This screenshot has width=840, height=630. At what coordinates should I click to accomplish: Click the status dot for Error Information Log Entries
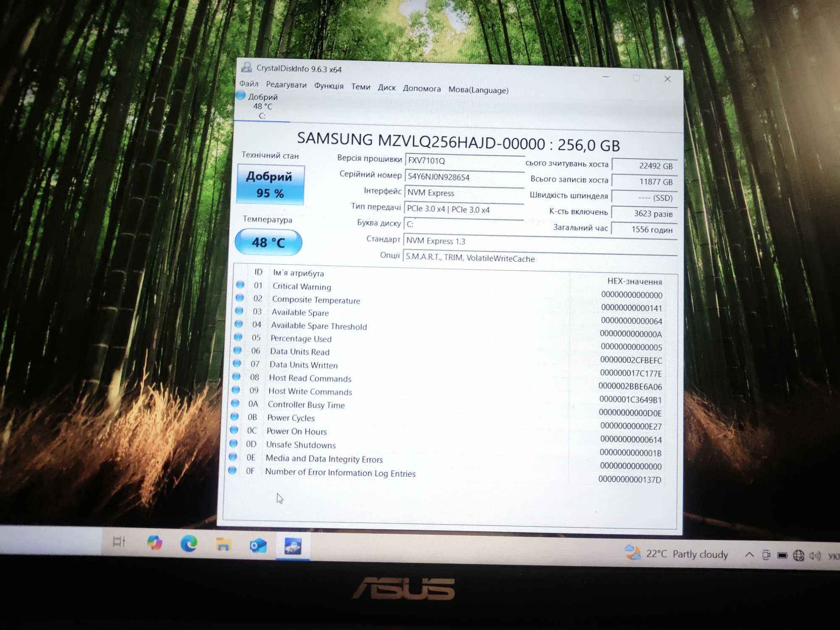(x=232, y=470)
